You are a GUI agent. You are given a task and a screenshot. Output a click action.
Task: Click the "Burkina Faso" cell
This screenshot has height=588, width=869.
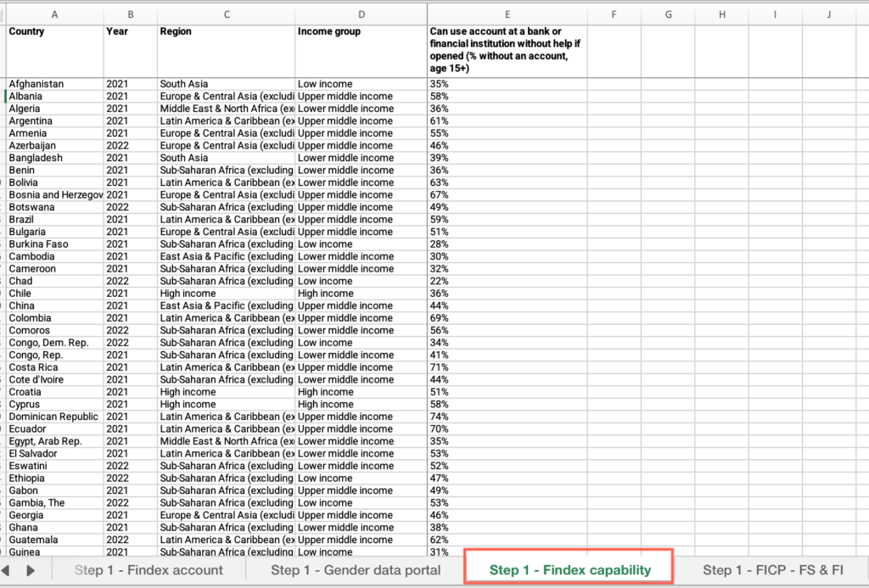pyautogui.click(x=54, y=244)
